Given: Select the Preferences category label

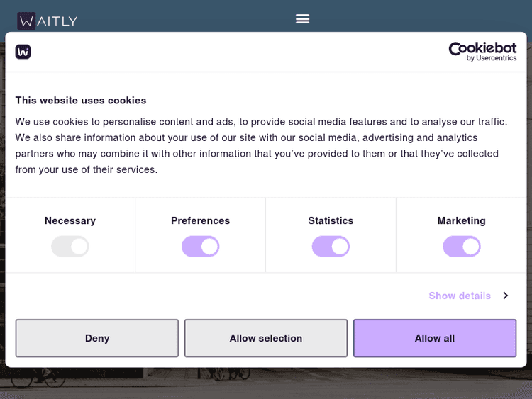Looking at the screenshot, I should click(201, 220).
